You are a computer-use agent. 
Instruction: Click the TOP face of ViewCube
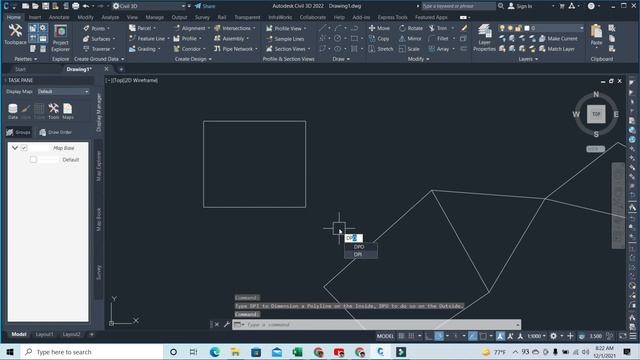(596, 114)
